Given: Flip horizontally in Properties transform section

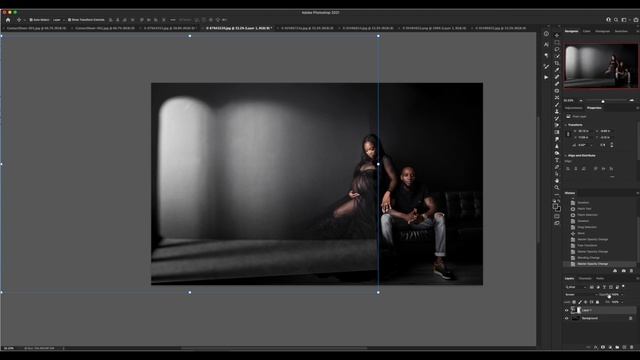Looking at the screenshot, I should (603, 145).
